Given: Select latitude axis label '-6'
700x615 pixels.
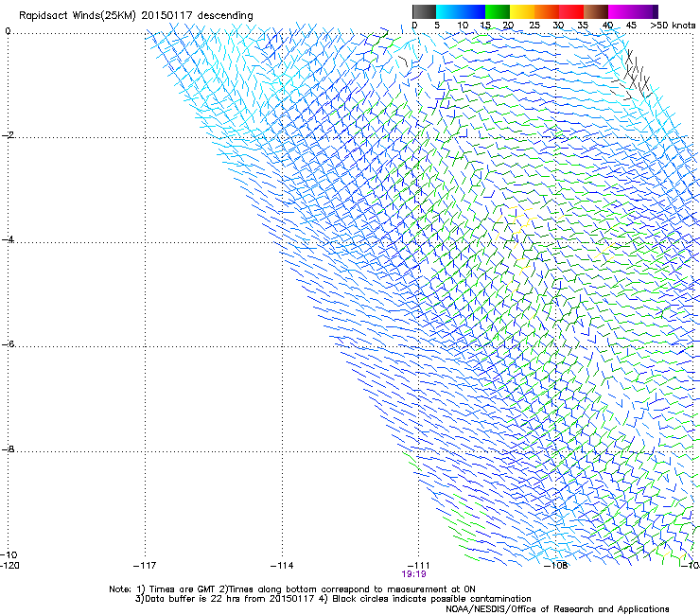Looking at the screenshot, I should tap(8, 343).
